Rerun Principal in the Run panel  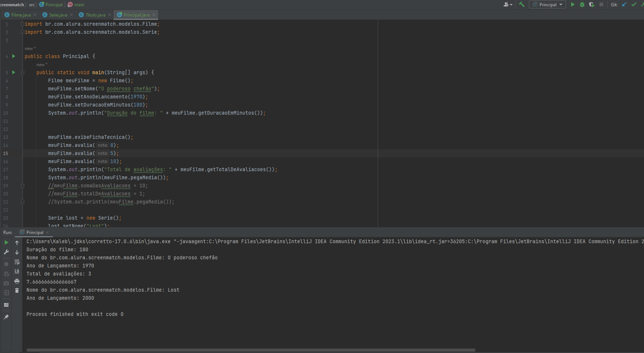[6, 242]
